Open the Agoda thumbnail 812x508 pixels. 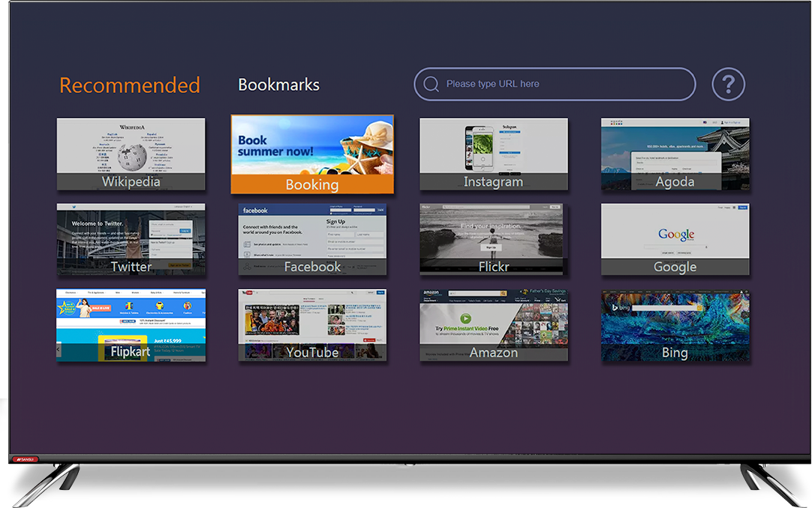pyautogui.click(x=675, y=154)
